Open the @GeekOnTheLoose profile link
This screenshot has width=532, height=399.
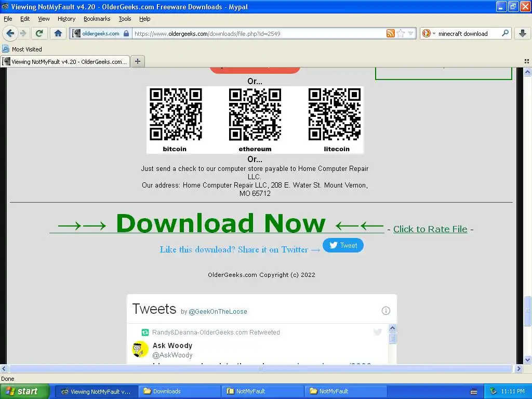click(218, 312)
